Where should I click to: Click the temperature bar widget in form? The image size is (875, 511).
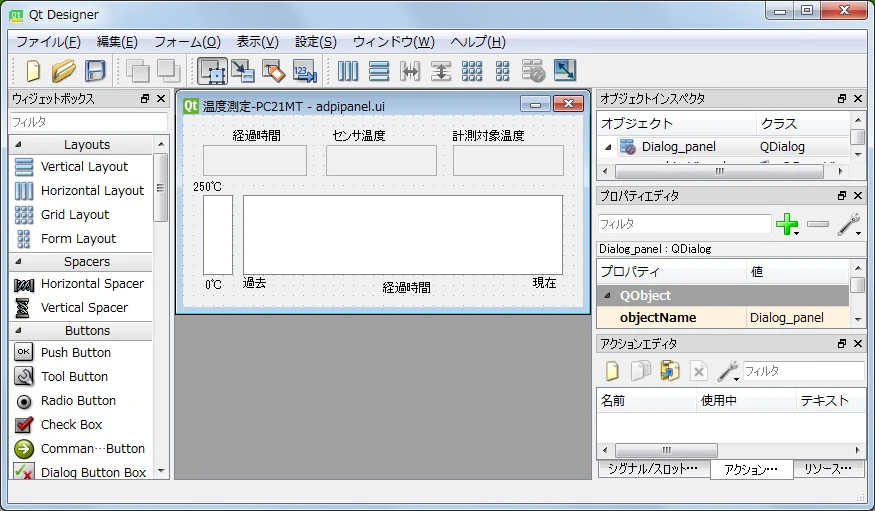[218, 234]
